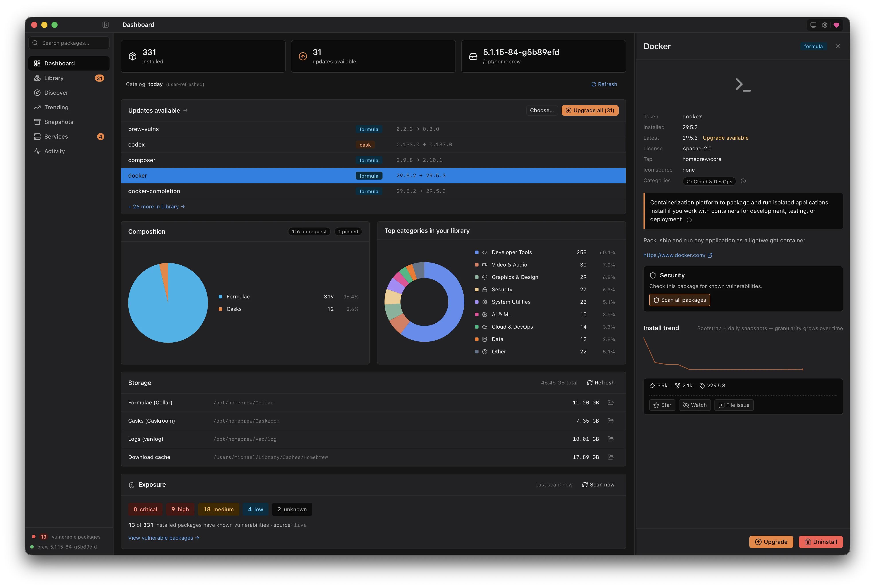Go to Library in sidebar
This screenshot has width=875, height=588.
click(x=69, y=78)
